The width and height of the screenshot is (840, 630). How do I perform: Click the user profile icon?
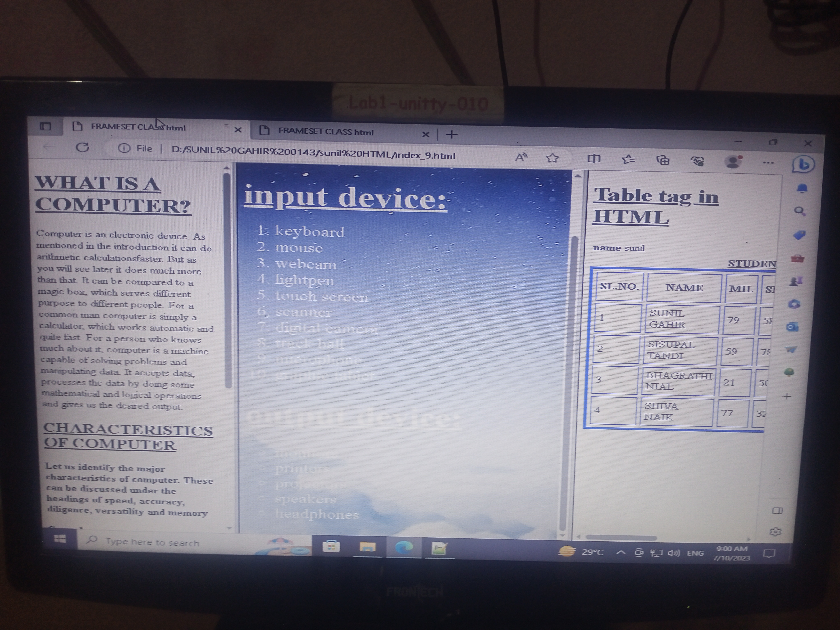point(733,162)
